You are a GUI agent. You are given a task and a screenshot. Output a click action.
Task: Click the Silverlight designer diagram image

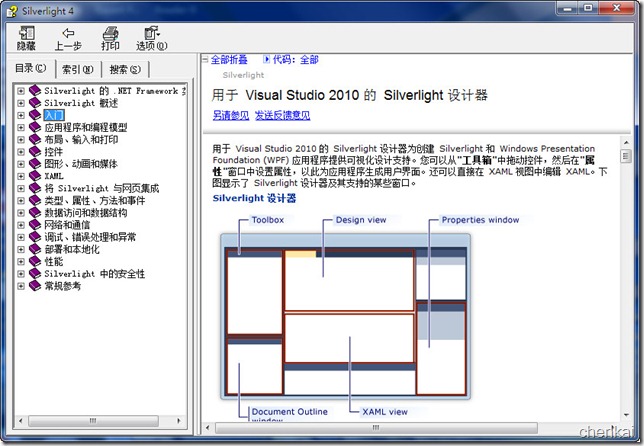[345, 317]
